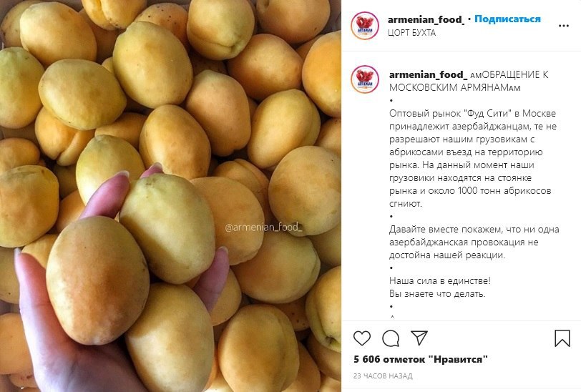581x392 pixels.
Task: Click Подписаться to follow the account
Action: click(507, 19)
